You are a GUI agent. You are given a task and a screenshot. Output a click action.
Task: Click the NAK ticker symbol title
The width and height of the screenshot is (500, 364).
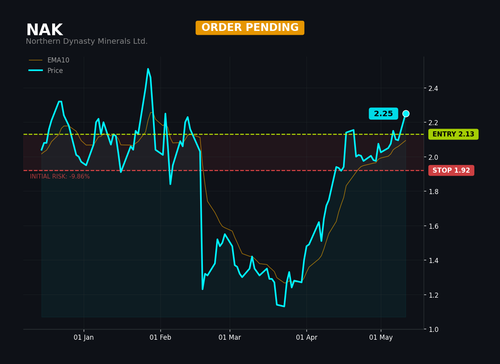point(44,30)
